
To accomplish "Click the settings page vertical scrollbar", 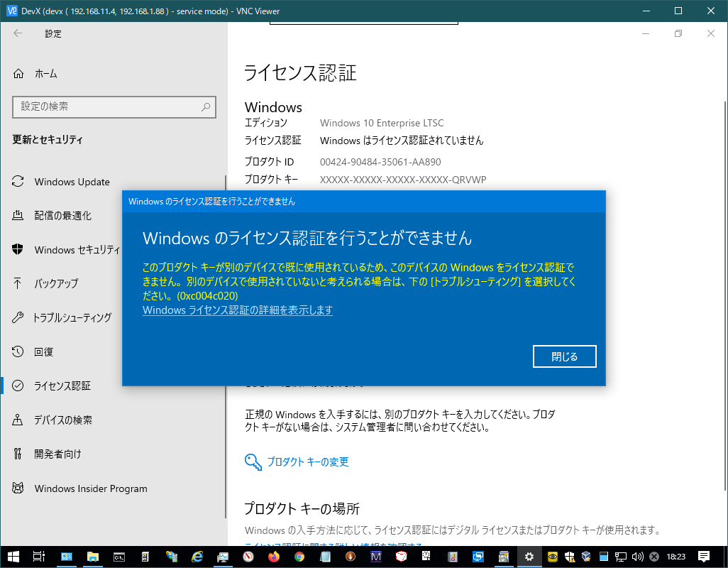I will pyautogui.click(x=725, y=295).
